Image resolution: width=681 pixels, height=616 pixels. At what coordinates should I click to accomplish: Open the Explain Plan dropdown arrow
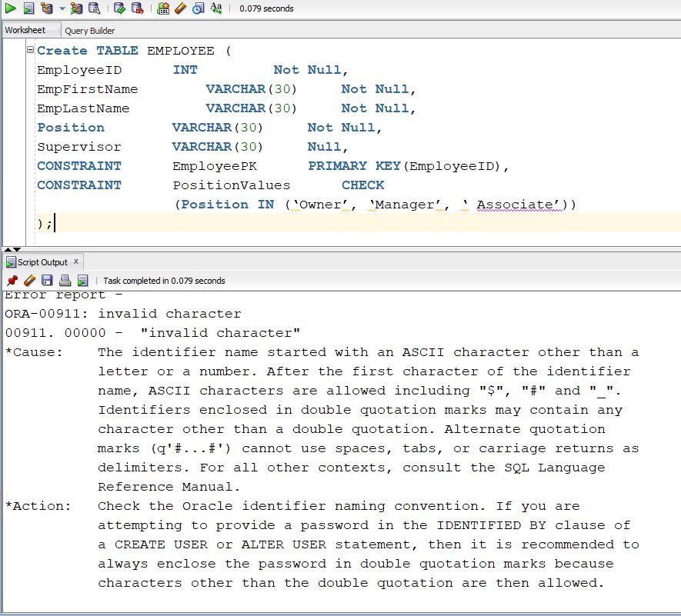click(62, 8)
